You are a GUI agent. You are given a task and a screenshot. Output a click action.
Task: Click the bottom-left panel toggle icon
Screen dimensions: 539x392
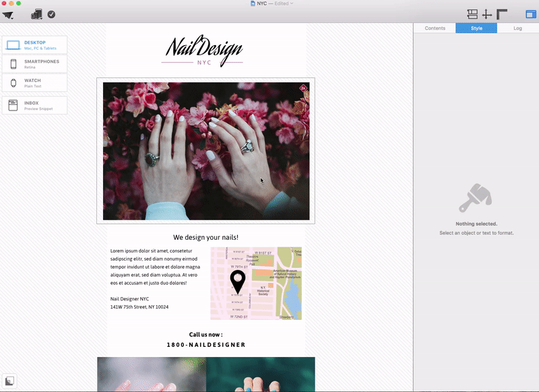pyautogui.click(x=9, y=381)
